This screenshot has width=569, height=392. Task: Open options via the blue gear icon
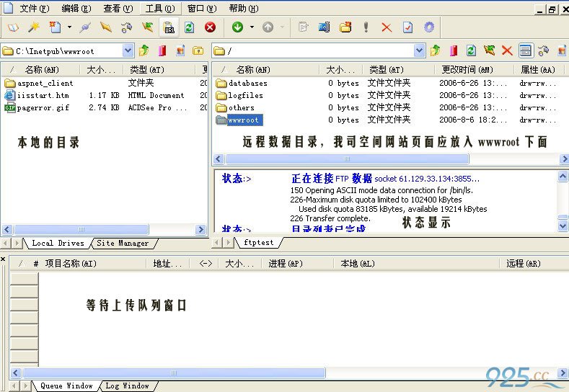pos(429,27)
